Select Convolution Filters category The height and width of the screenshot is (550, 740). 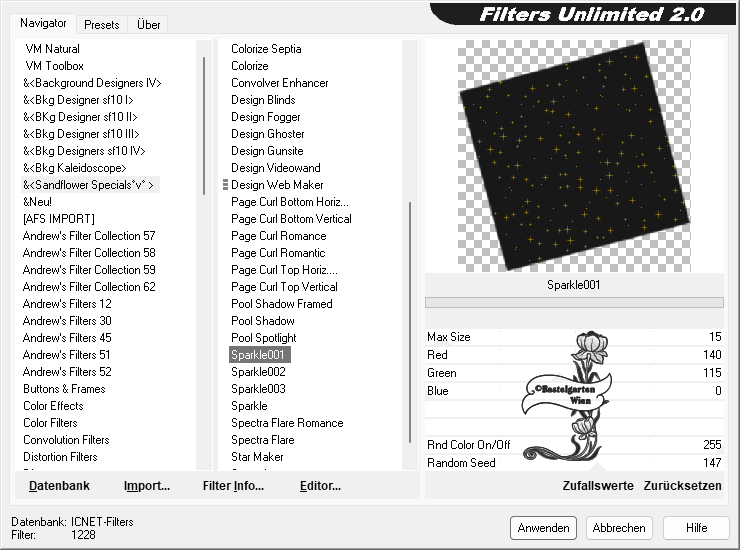[x=66, y=440]
